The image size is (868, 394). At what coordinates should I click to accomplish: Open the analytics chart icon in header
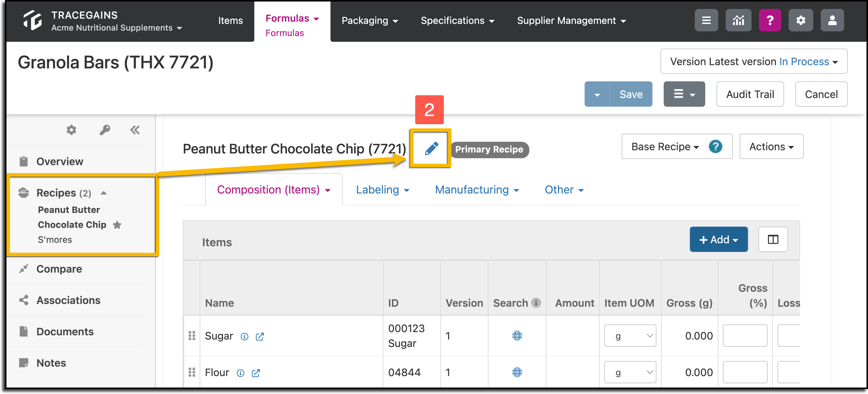pos(738,21)
